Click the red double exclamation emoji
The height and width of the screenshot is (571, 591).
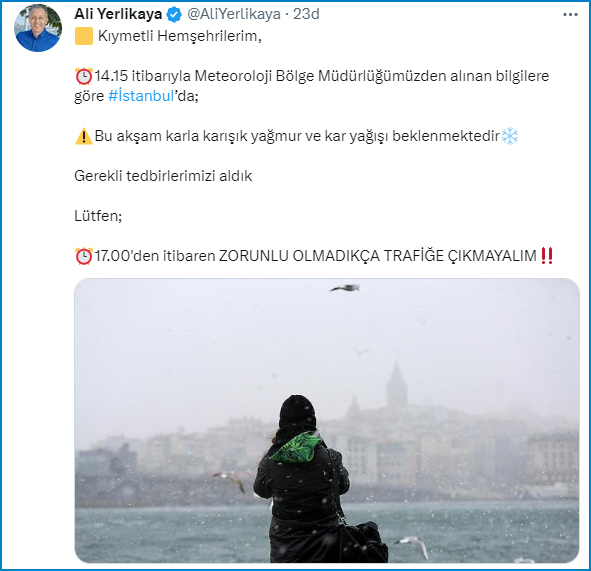(x=547, y=256)
